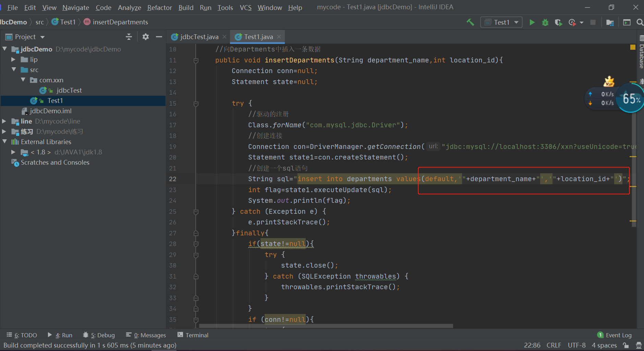Open the VCS menu
Viewport: 644px width, 351px height.
coord(245,8)
